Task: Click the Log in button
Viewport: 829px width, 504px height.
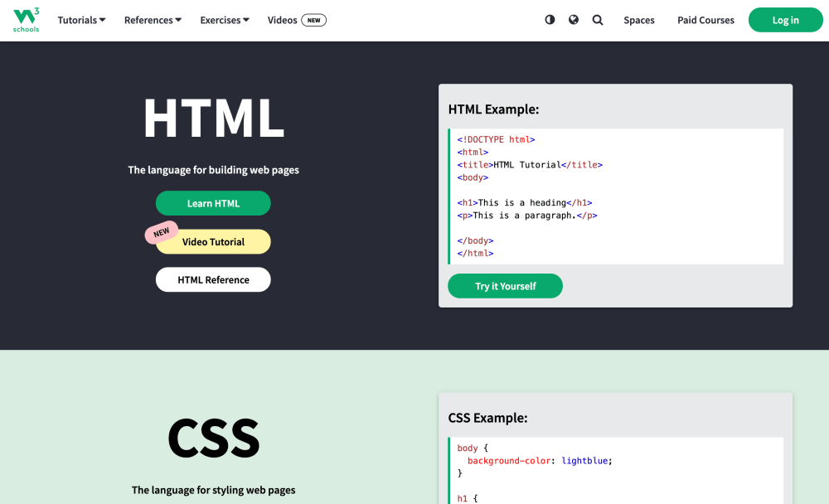Action: coord(785,19)
